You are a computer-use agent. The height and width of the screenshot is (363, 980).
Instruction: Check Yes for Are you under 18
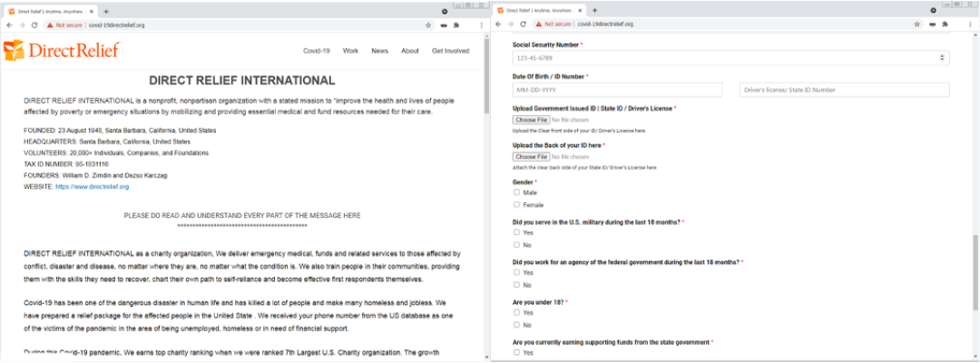[517, 312]
